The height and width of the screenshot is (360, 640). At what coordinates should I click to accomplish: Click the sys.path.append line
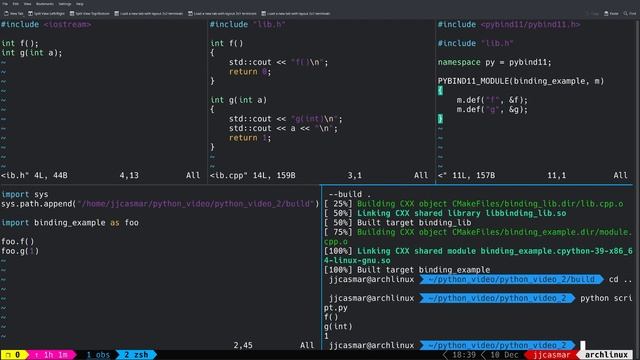tap(160, 204)
